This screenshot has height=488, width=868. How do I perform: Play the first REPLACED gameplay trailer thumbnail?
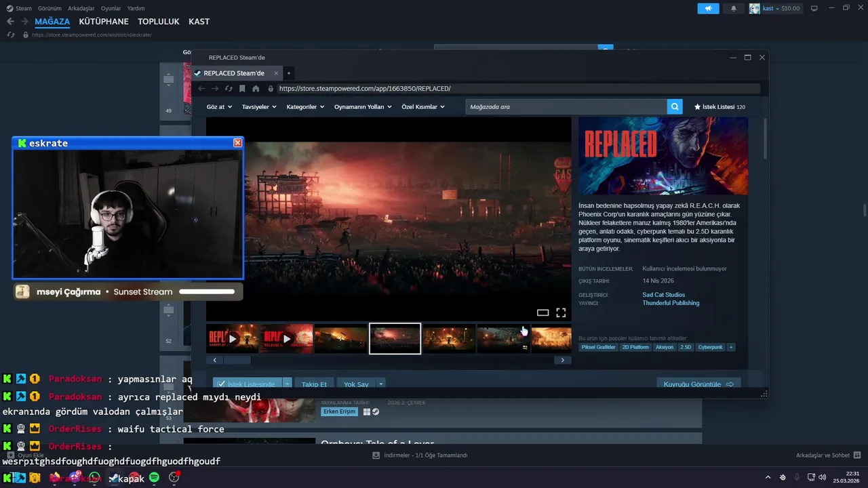pos(233,339)
